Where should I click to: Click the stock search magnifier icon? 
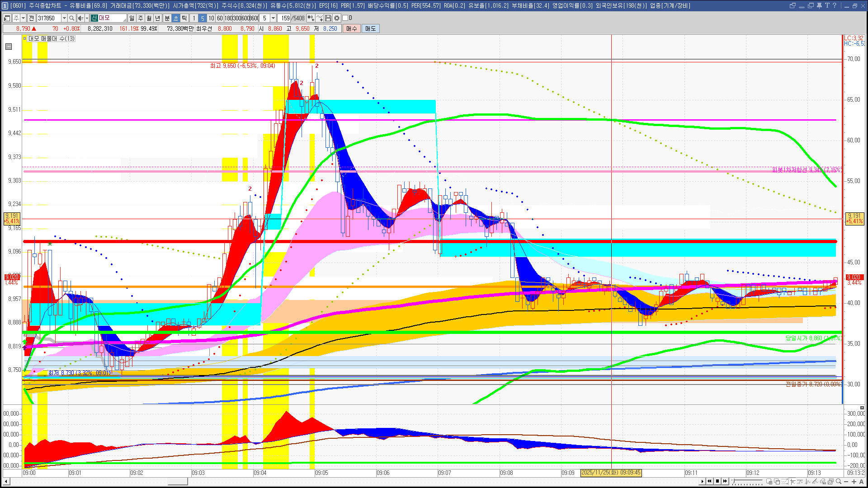point(71,18)
